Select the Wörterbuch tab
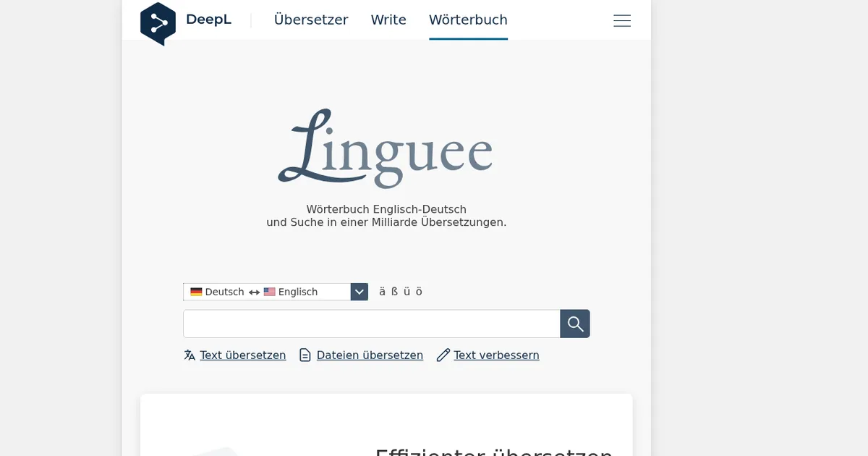Image resolution: width=868 pixels, height=456 pixels. tap(468, 20)
